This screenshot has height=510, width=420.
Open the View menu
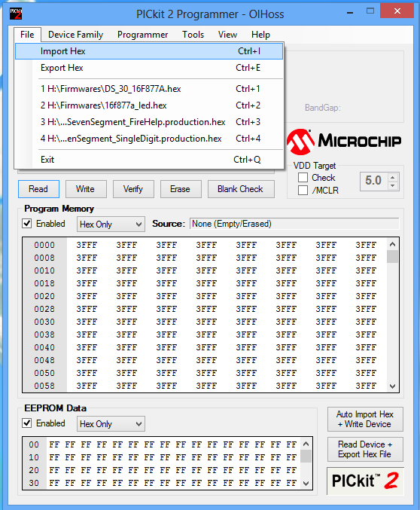coord(227,35)
